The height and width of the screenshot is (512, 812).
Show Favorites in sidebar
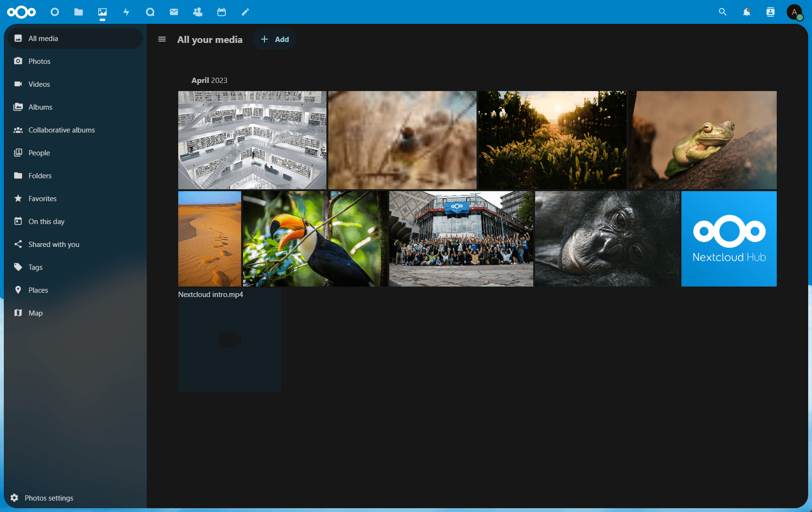[x=75, y=198]
